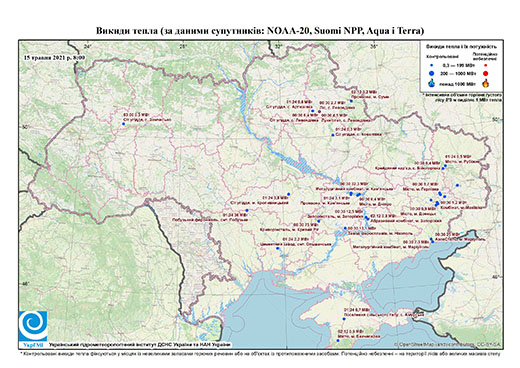
Task: Click the 36° longitude label on the top edge
Action: point(374,46)
